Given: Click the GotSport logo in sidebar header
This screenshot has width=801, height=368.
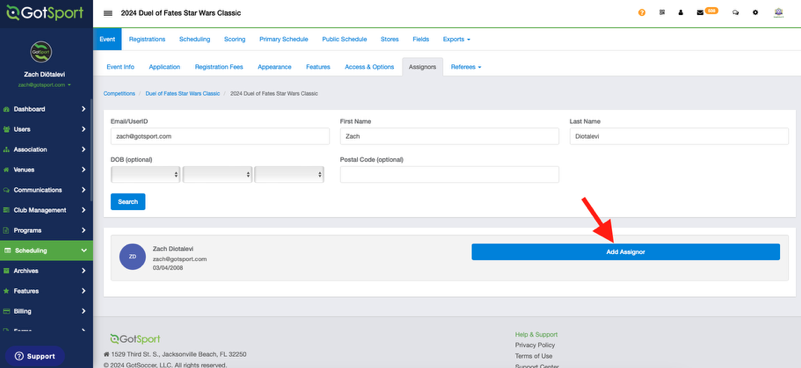Looking at the screenshot, I should (45, 13).
